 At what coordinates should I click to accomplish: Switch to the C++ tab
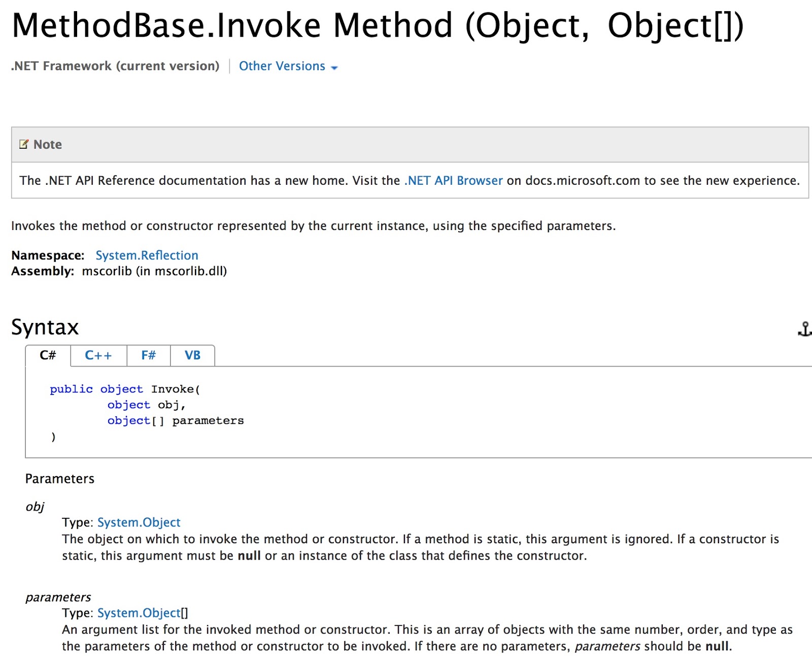pos(98,355)
